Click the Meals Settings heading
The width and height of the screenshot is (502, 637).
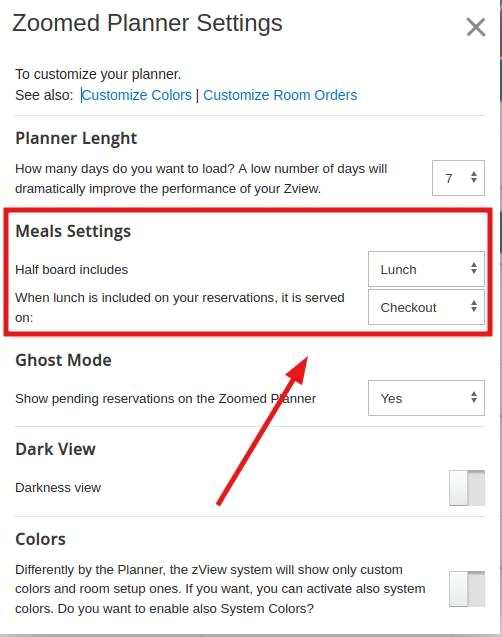[x=73, y=231]
